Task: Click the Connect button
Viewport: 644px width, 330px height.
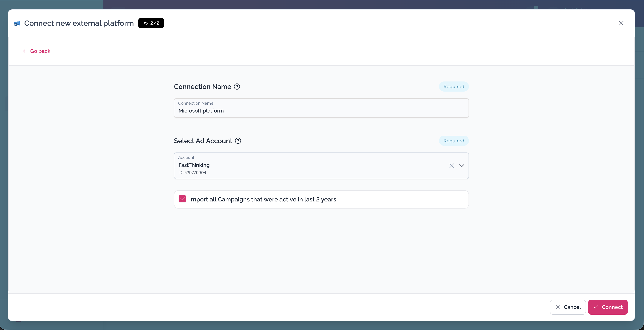Action: coord(608,307)
